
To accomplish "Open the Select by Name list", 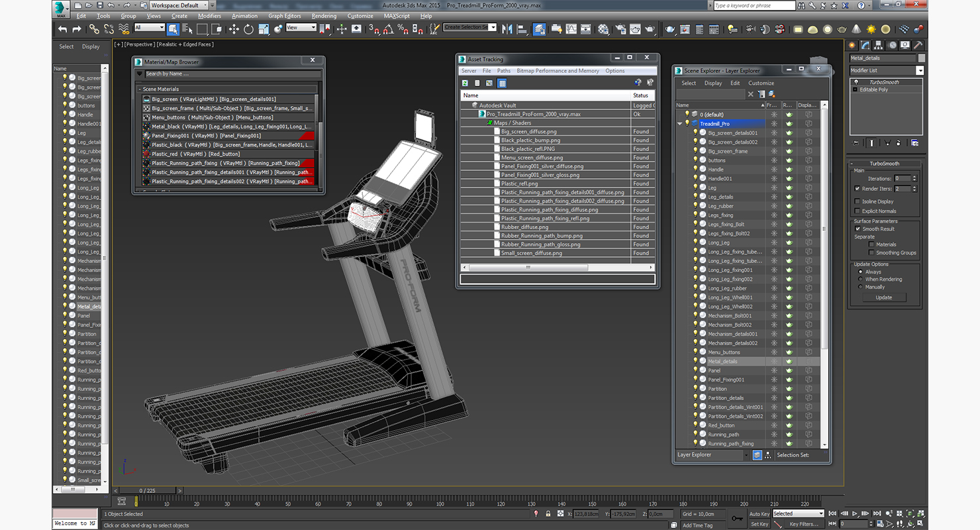I will point(187,29).
